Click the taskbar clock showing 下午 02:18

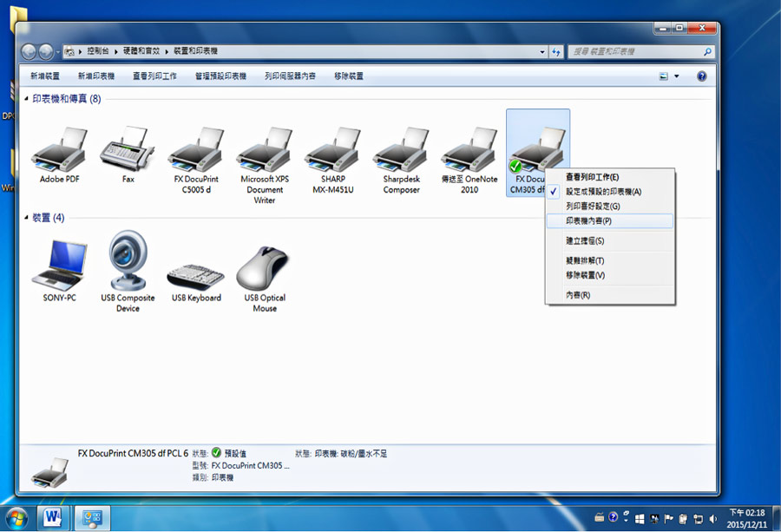[x=746, y=519]
